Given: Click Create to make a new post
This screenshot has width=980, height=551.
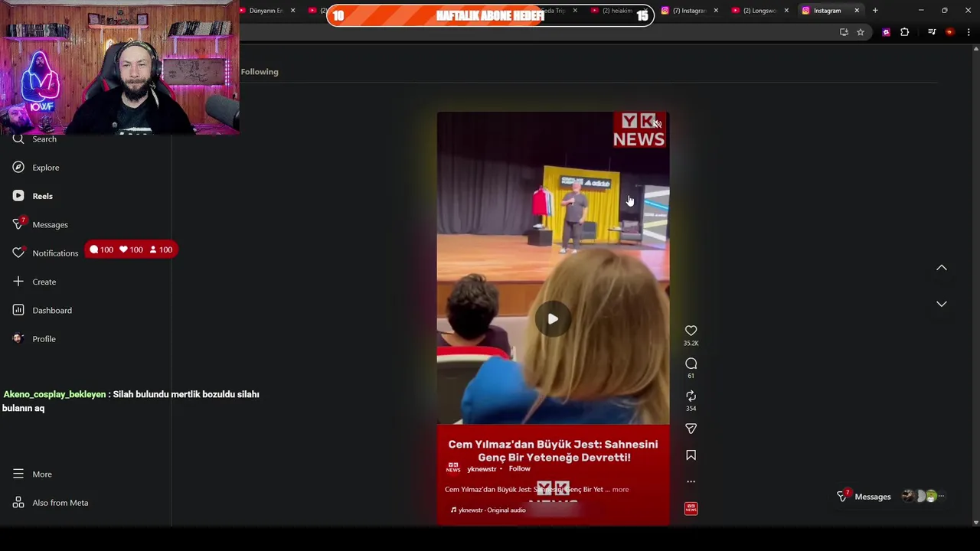Looking at the screenshot, I should click(x=34, y=282).
